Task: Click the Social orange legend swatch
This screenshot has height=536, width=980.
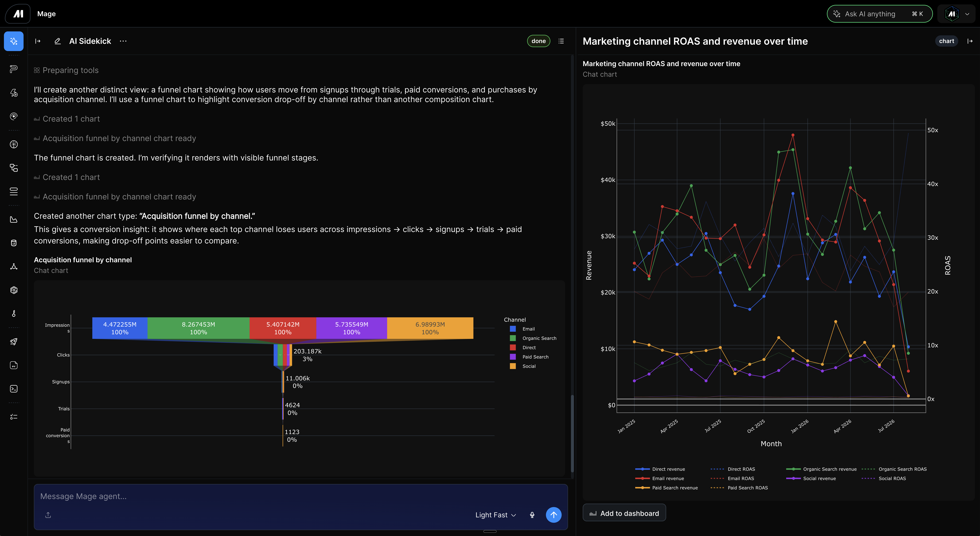Action: point(513,366)
